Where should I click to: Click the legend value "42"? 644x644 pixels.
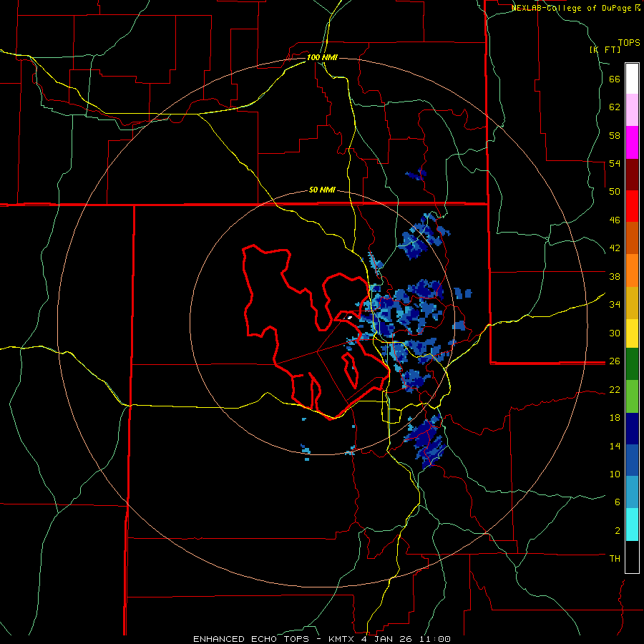[x=615, y=248]
